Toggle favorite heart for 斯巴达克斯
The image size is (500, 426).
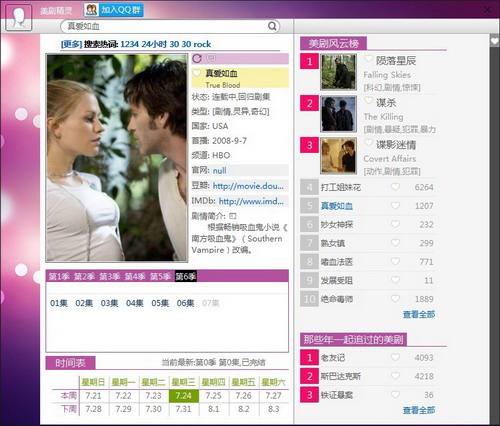tap(395, 376)
